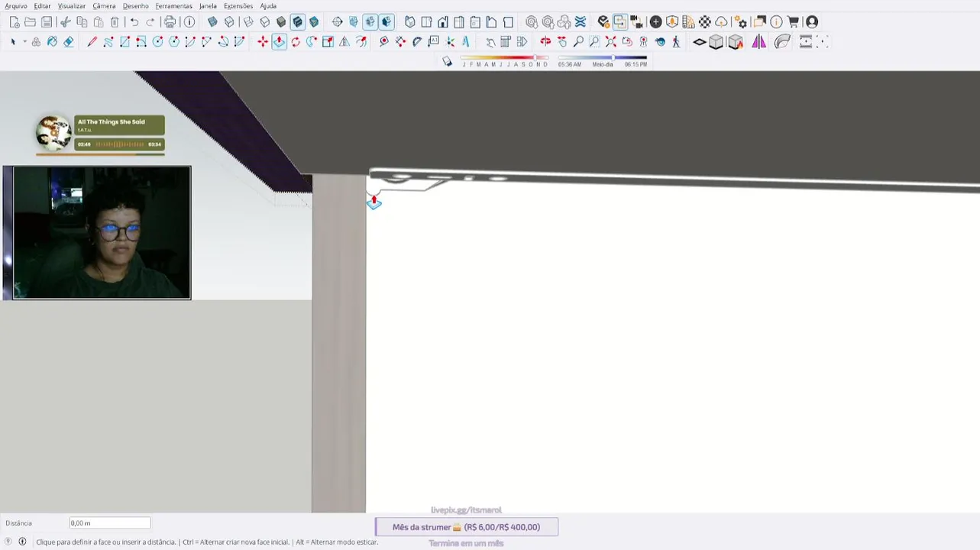The image size is (980, 550).
Task: Toggle Display Section Cuts
Action: tap(370, 22)
